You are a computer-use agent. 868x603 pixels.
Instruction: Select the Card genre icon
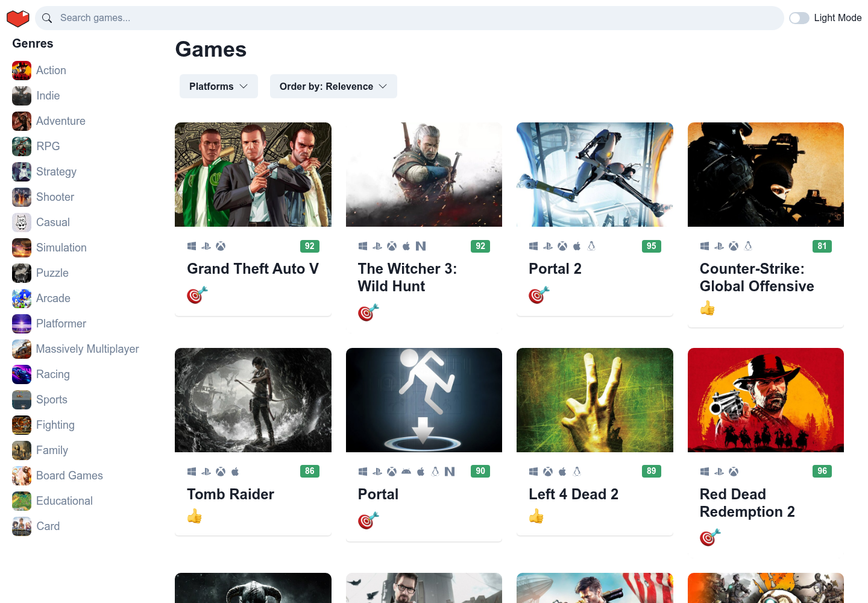(x=22, y=526)
